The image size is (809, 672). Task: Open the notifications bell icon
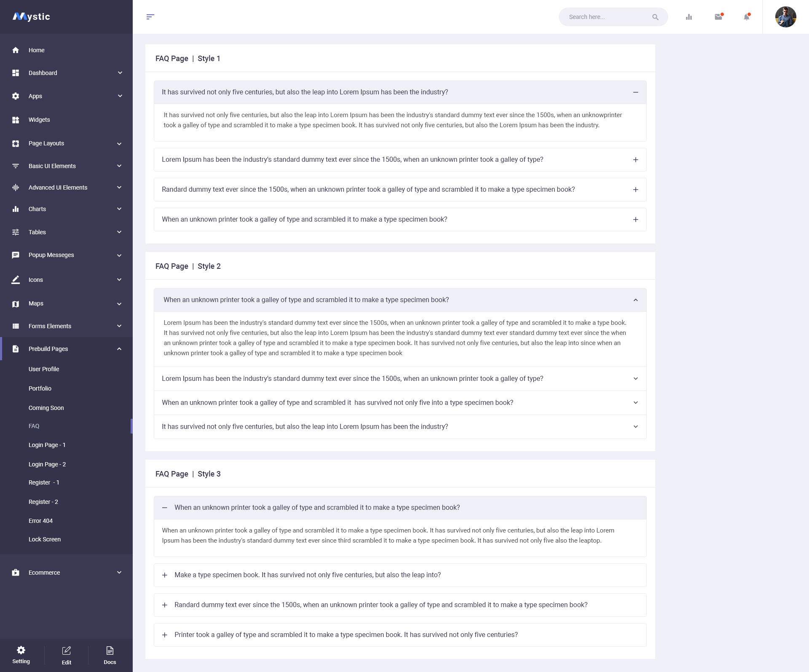pos(746,17)
